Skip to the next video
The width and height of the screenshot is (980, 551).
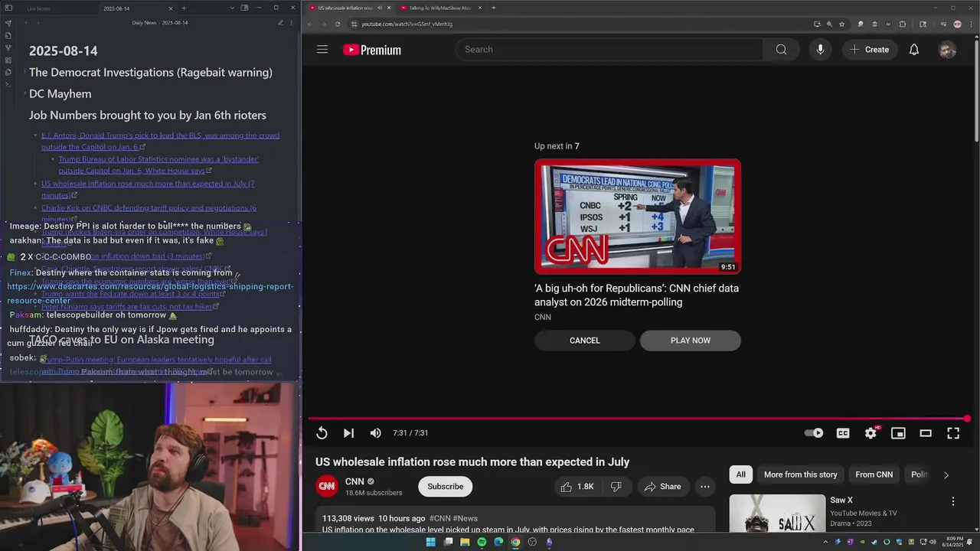click(348, 433)
